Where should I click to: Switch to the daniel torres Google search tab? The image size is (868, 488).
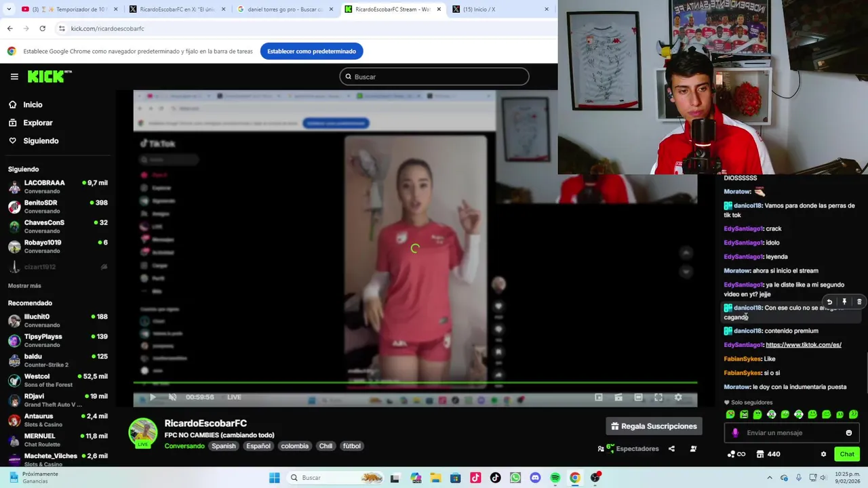coord(284,9)
